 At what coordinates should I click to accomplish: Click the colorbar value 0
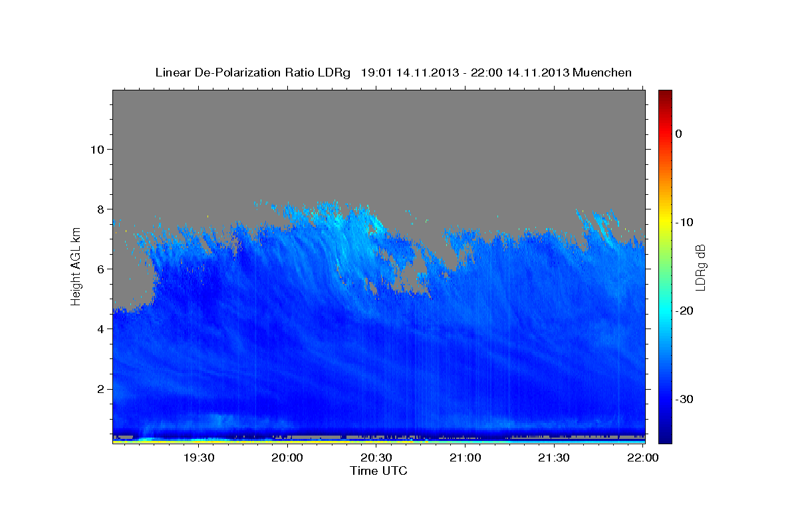coord(678,134)
